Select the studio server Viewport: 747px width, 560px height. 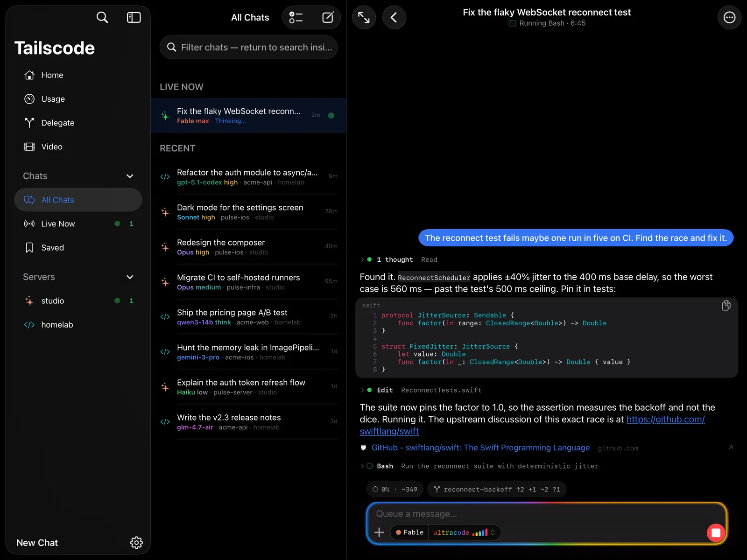78,301
